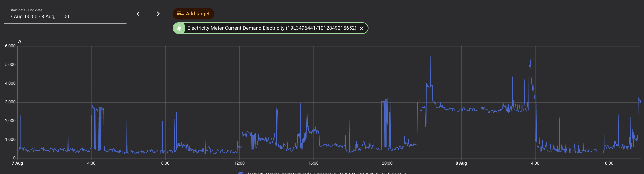The height and width of the screenshot is (174, 644).
Task: Click the 4:00 time label between 7 Aug and 8:00
Action: coord(91,163)
